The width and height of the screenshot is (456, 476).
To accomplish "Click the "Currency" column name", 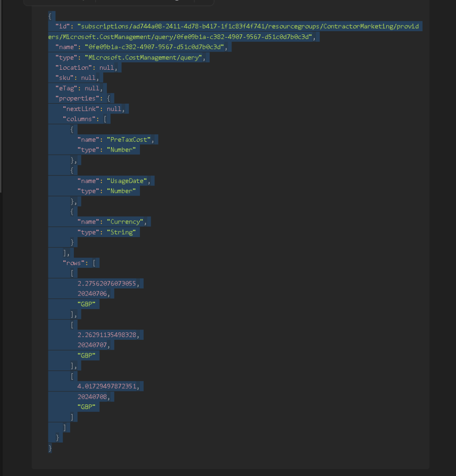I will (125, 222).
